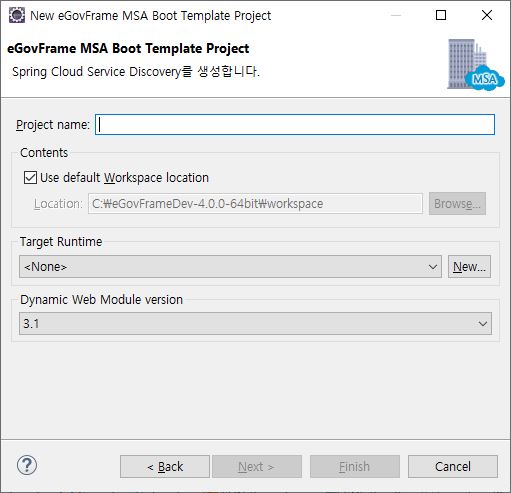
Task: Expand Dynamic Web Module version list
Action: (255, 323)
